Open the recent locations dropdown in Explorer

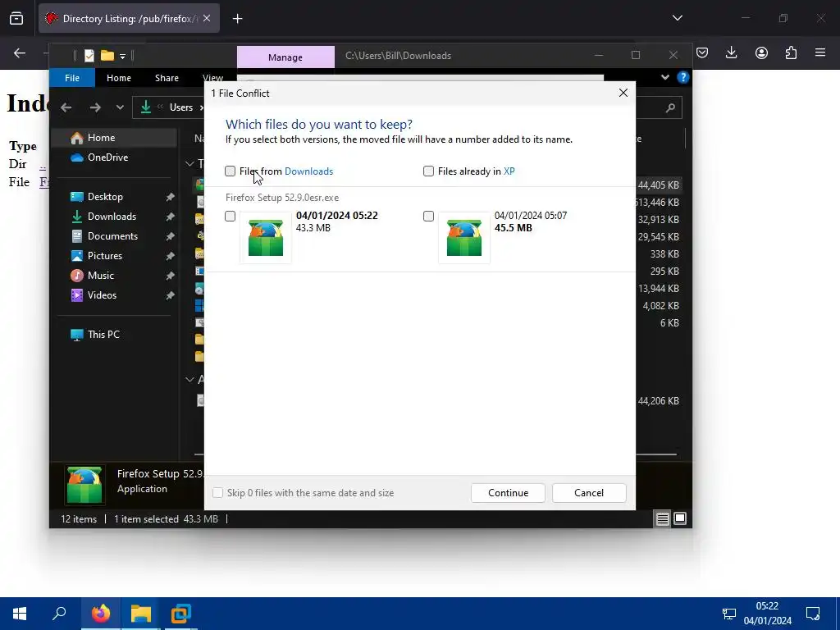pyautogui.click(x=120, y=107)
